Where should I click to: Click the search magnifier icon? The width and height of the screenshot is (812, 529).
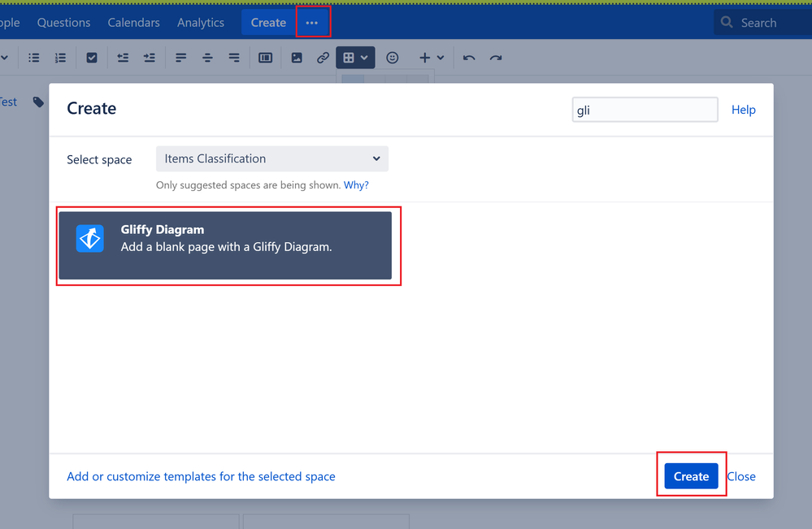coord(727,22)
